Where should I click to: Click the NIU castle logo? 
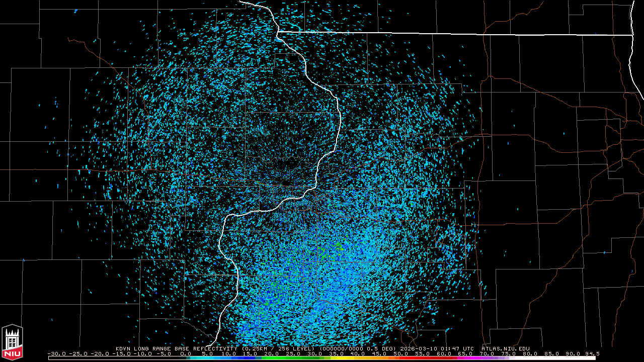coord(12,342)
